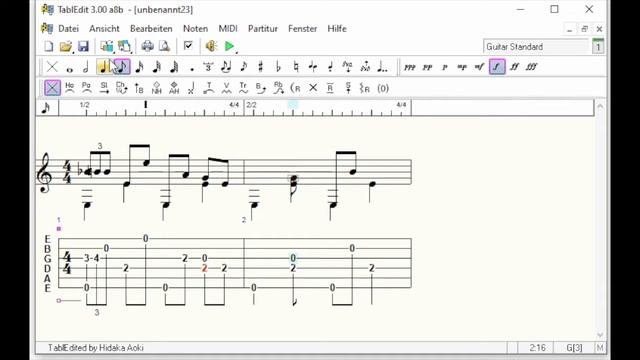Image resolution: width=640 pixels, height=360 pixels.
Task: Open the Partitur menu
Action: coord(262,29)
